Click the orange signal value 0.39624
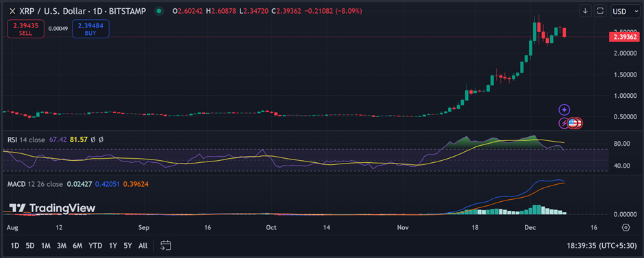644x258 pixels. click(136, 184)
